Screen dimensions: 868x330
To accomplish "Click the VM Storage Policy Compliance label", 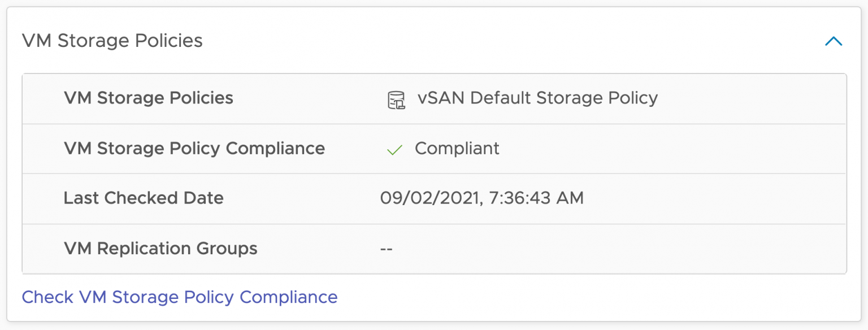I will pos(194,149).
